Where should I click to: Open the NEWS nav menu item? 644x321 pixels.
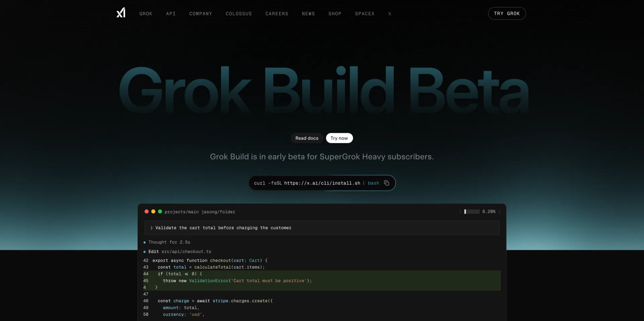point(308,14)
